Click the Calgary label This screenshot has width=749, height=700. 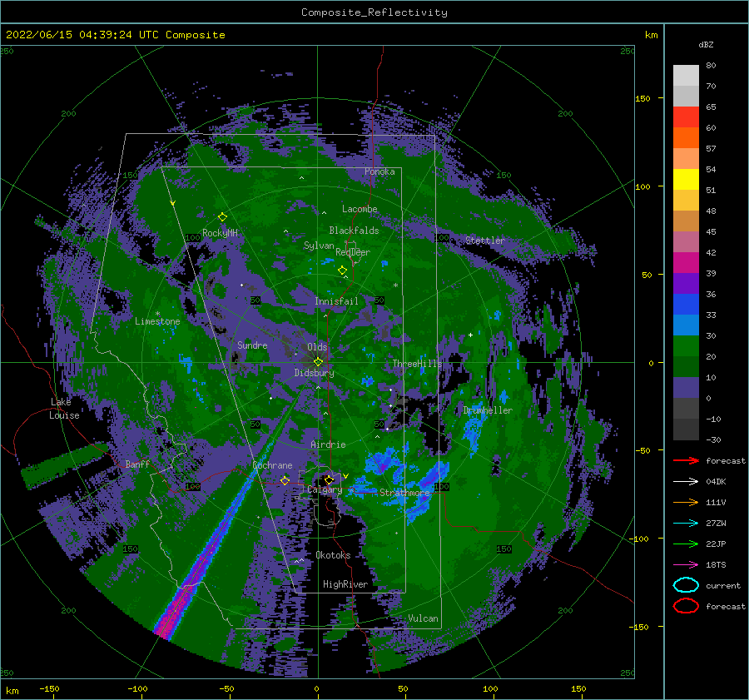[x=325, y=489]
